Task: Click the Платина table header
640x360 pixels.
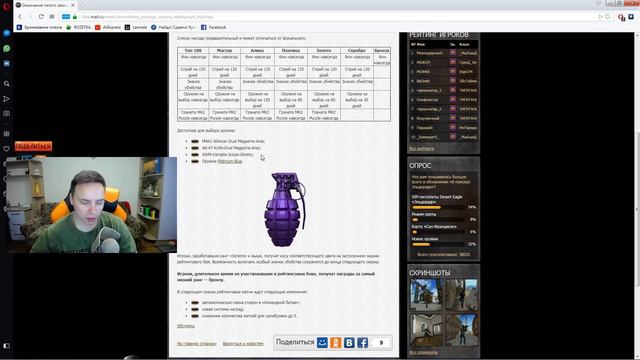Action: tap(291, 51)
